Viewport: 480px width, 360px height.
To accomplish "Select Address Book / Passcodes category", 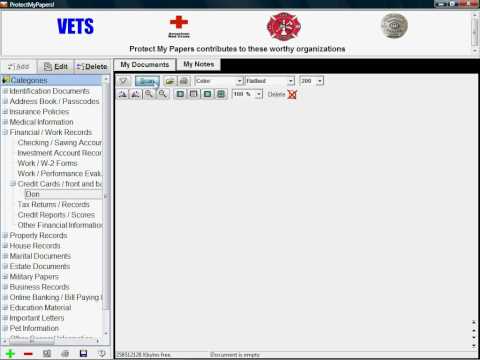I will coord(54,101).
